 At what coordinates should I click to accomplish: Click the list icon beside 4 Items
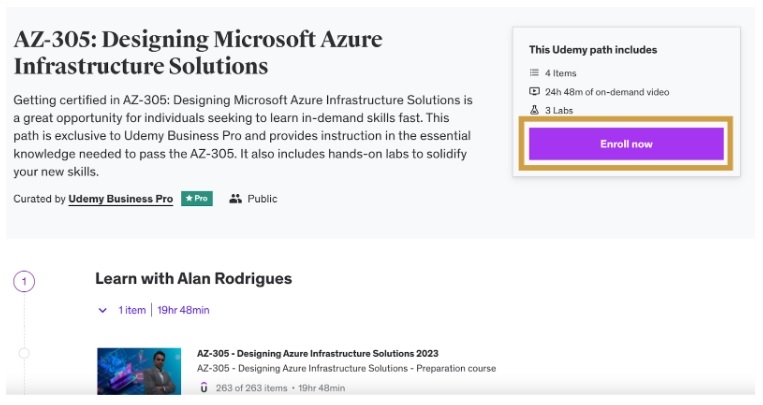point(534,73)
